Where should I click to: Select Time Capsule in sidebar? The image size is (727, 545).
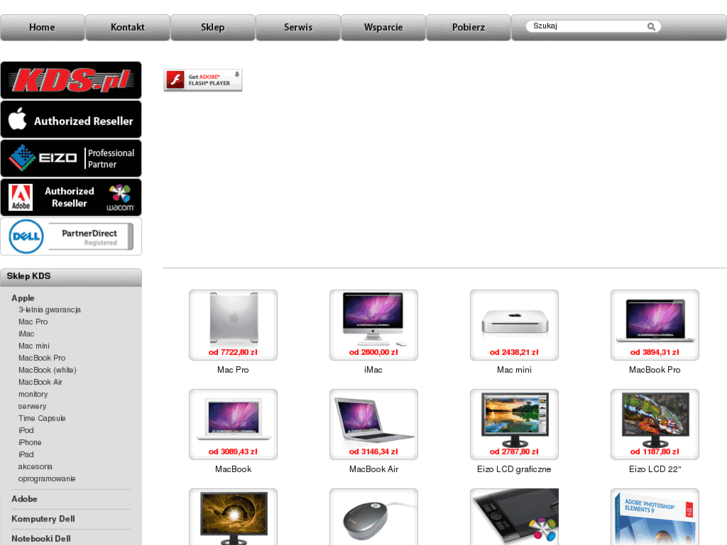(42, 418)
